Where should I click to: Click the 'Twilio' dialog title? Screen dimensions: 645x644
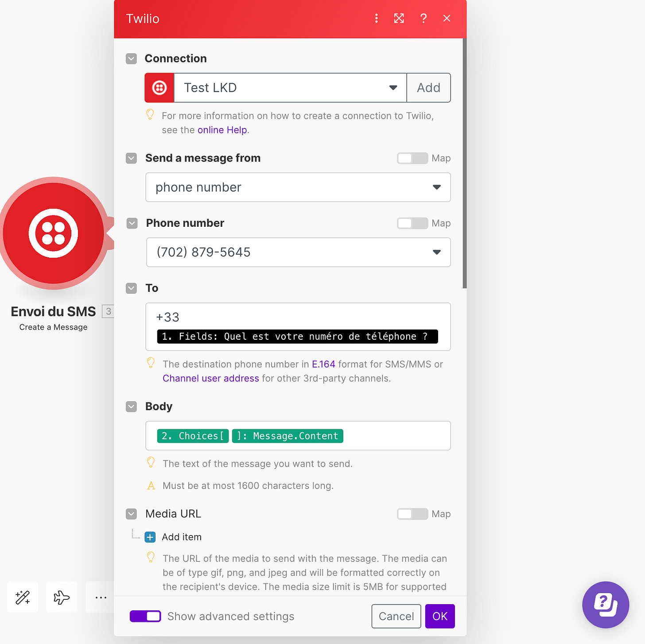click(x=143, y=19)
